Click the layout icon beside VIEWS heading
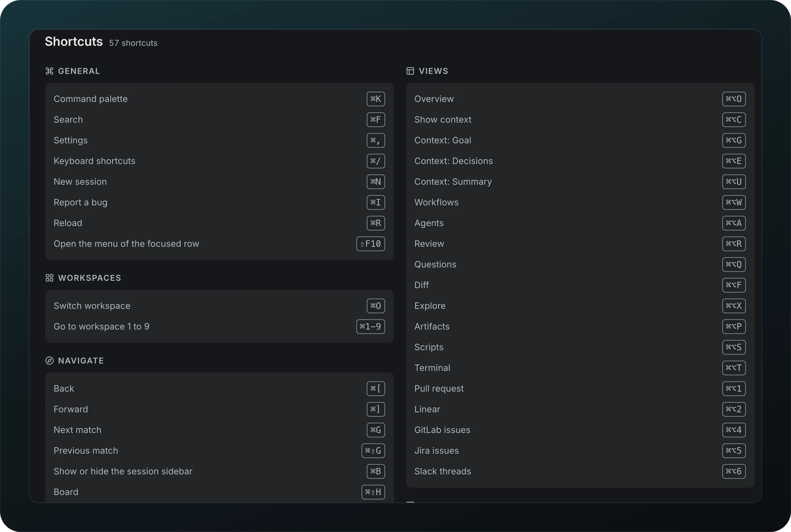Viewport: 791px width, 532px height. tap(410, 71)
